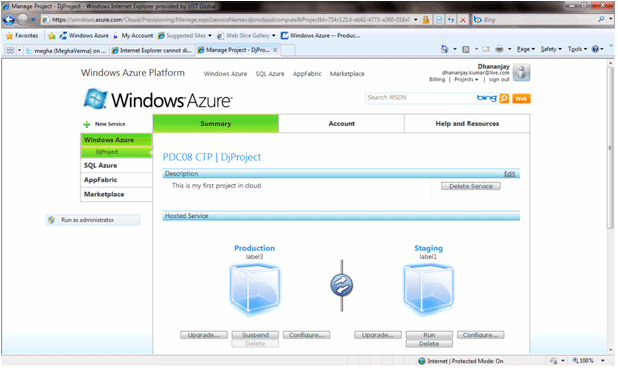The width and height of the screenshot is (618, 368).
Task: Click the Read Mail icon in command bar
Action: [486, 49]
